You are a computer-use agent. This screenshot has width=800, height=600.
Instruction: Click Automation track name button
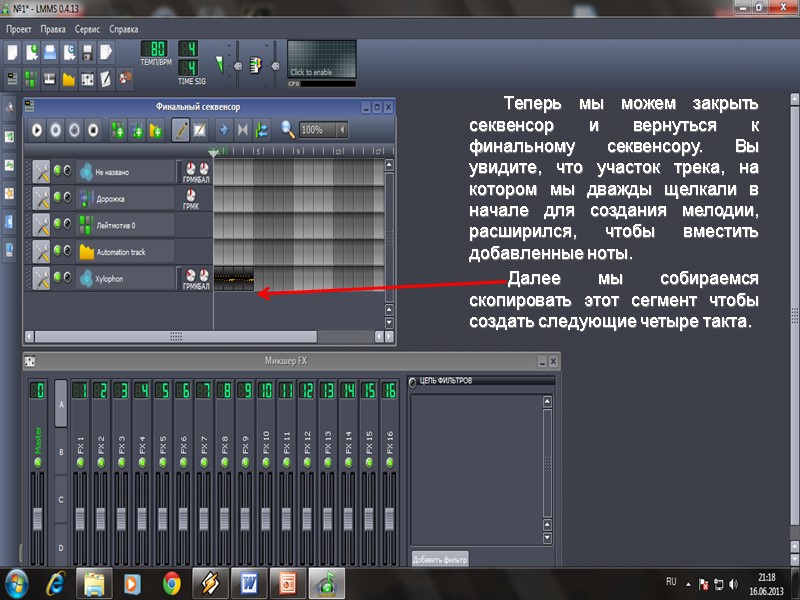pyautogui.click(x=126, y=252)
